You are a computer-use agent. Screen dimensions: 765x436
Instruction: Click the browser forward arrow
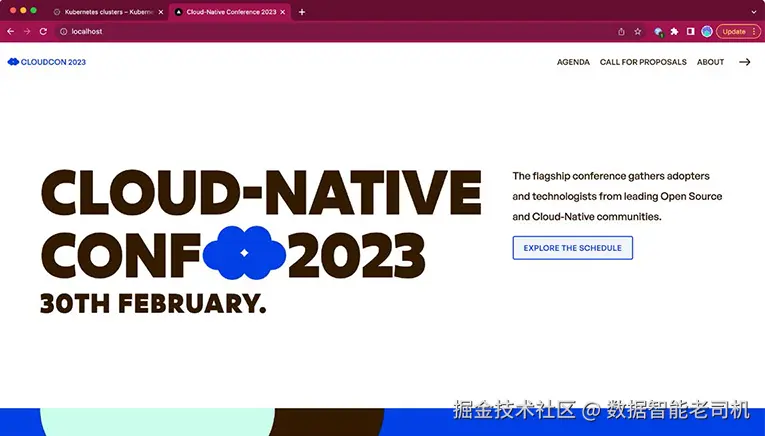[x=27, y=31]
